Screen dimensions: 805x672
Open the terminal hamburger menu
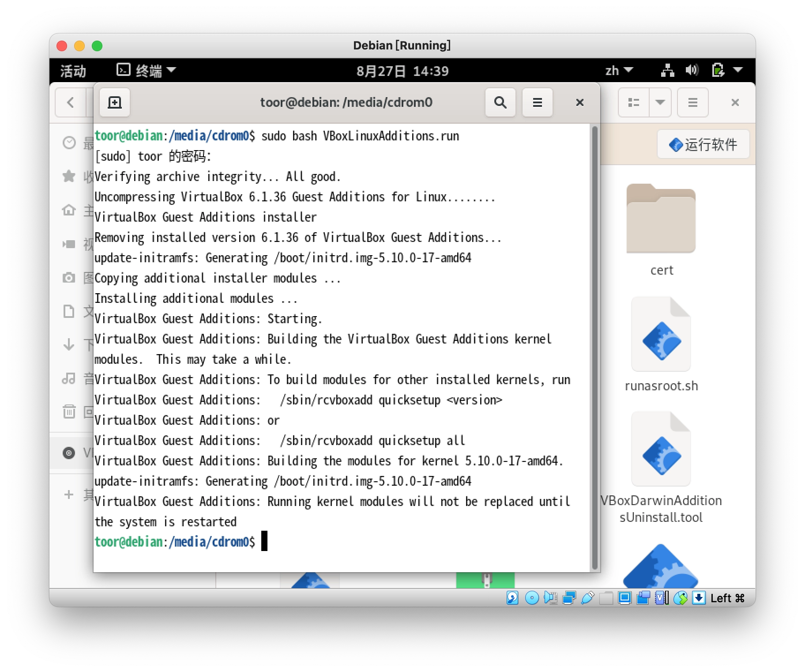click(537, 102)
